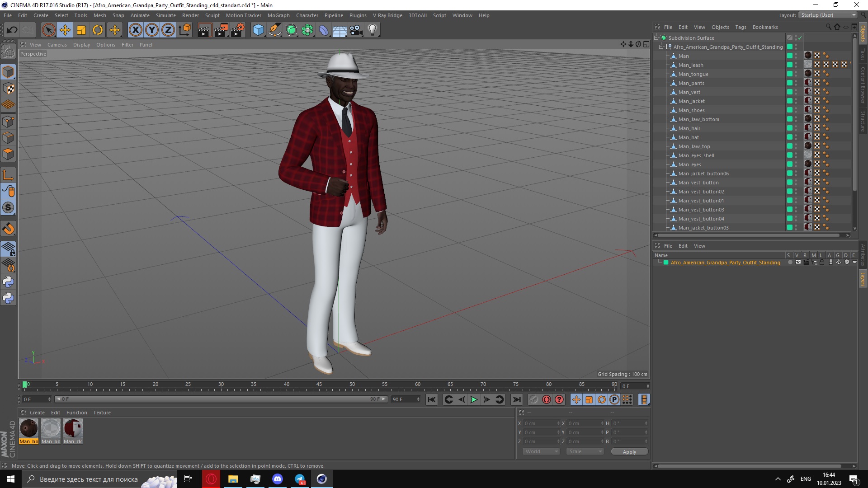Toggle layer Lock icon
Image resolution: width=868 pixels, height=488 pixels.
coord(822,263)
